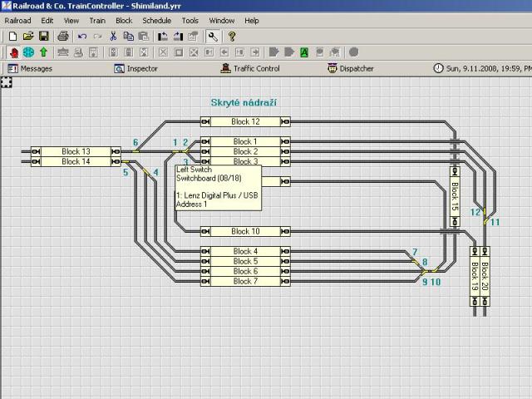Click the gray circle toolbar icon
The image size is (532, 399).
pyautogui.click(x=353, y=52)
